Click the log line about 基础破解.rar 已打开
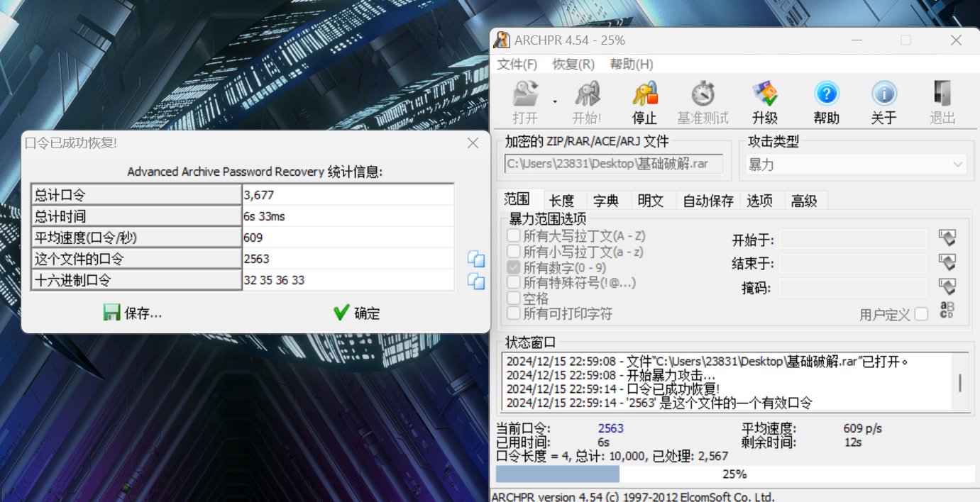 707,362
